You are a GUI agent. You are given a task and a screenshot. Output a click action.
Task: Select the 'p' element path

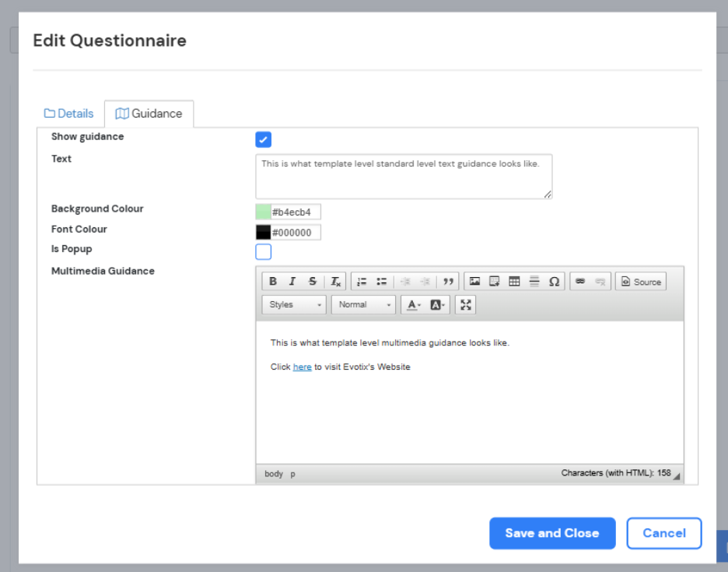(293, 474)
